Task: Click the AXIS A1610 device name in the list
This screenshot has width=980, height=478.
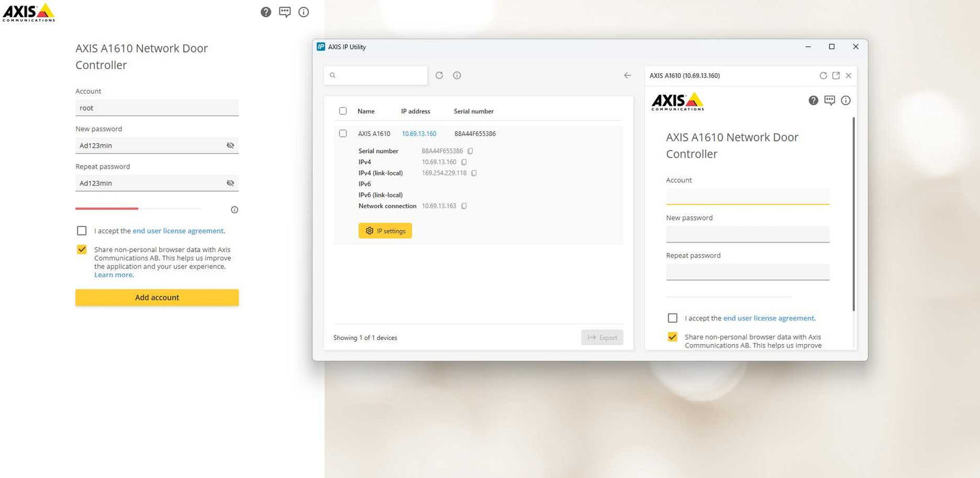Action: (375, 134)
